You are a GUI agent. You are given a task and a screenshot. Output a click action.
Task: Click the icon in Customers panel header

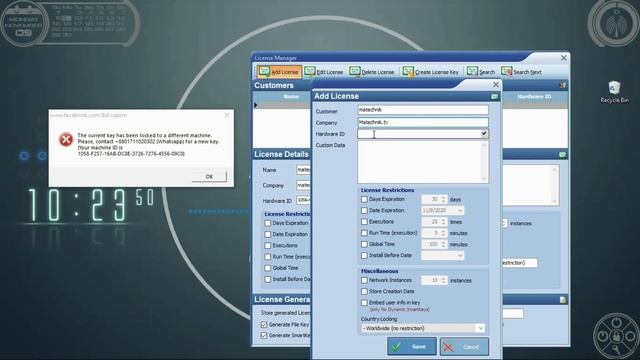[x=563, y=85]
